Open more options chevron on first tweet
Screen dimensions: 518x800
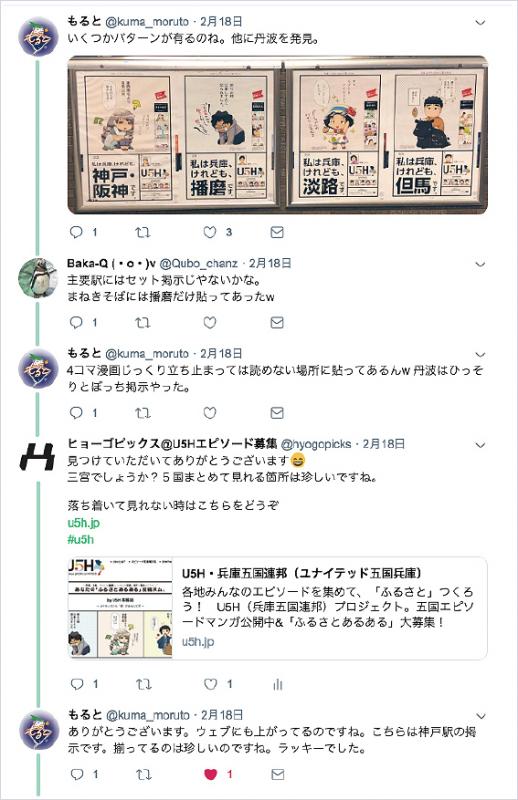click(480, 22)
